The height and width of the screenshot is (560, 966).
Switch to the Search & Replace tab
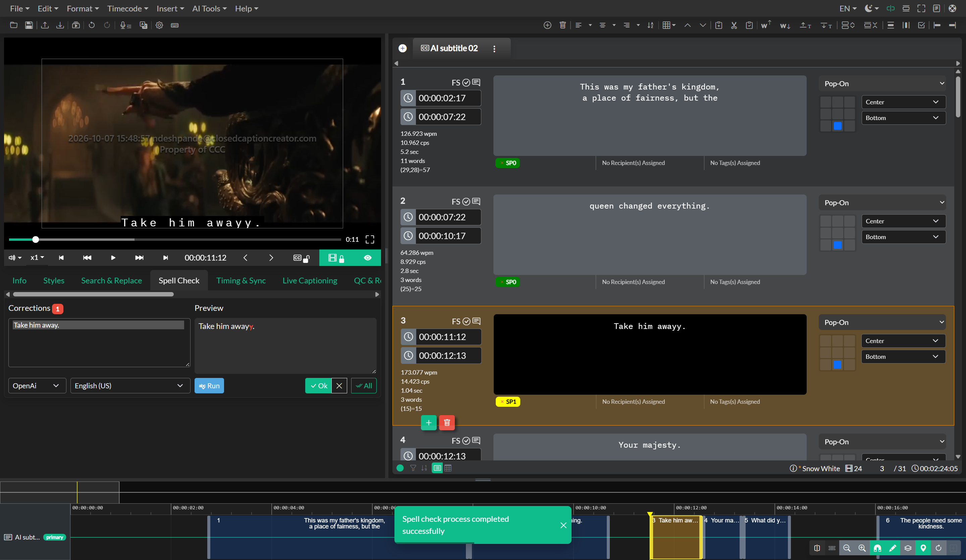tap(111, 281)
